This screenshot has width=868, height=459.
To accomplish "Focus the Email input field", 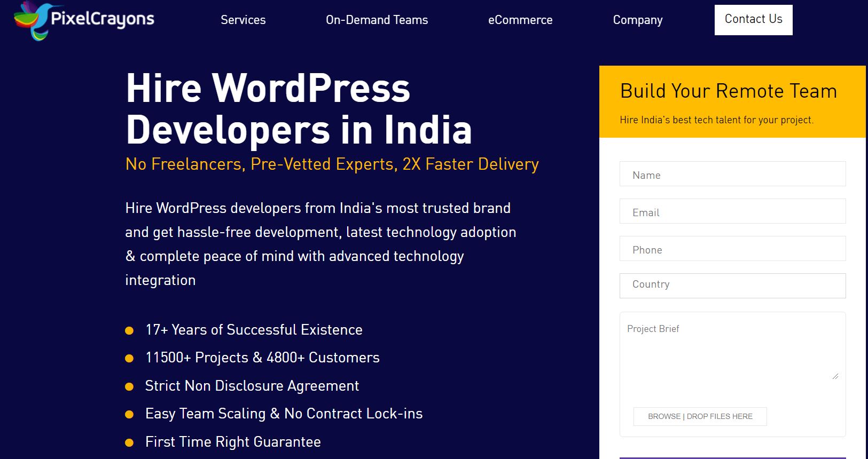I will click(732, 211).
